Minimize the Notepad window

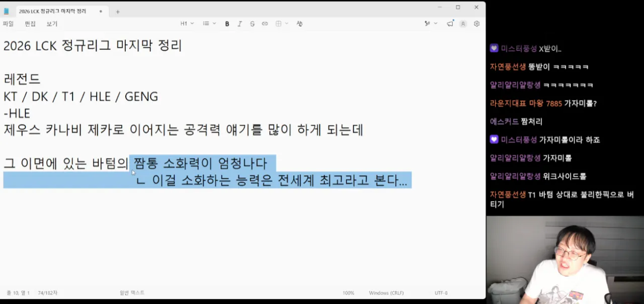click(x=440, y=8)
